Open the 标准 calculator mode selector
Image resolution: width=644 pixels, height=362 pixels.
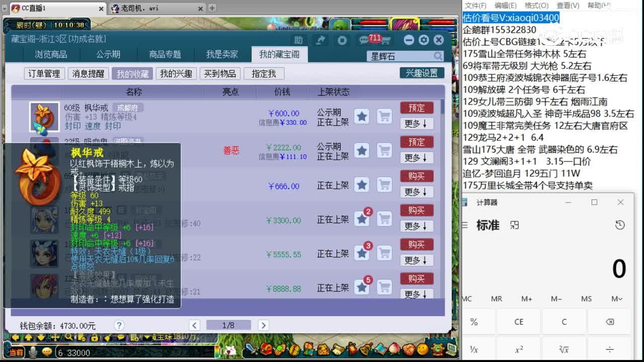488,225
